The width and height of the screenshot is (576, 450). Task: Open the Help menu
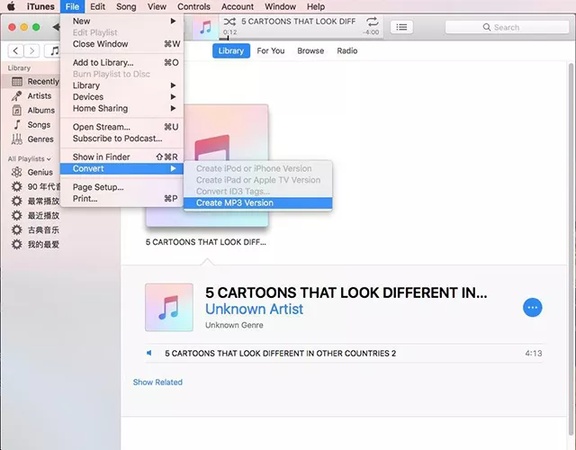click(316, 7)
